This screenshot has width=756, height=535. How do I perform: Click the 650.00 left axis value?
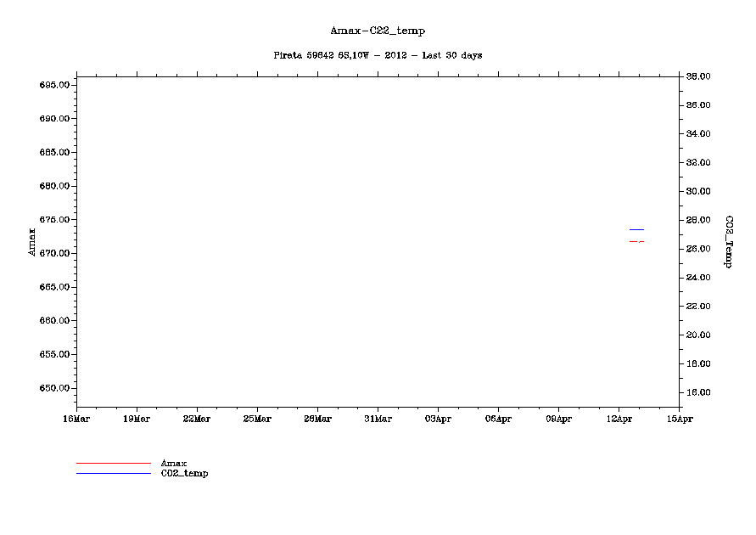pos(54,388)
